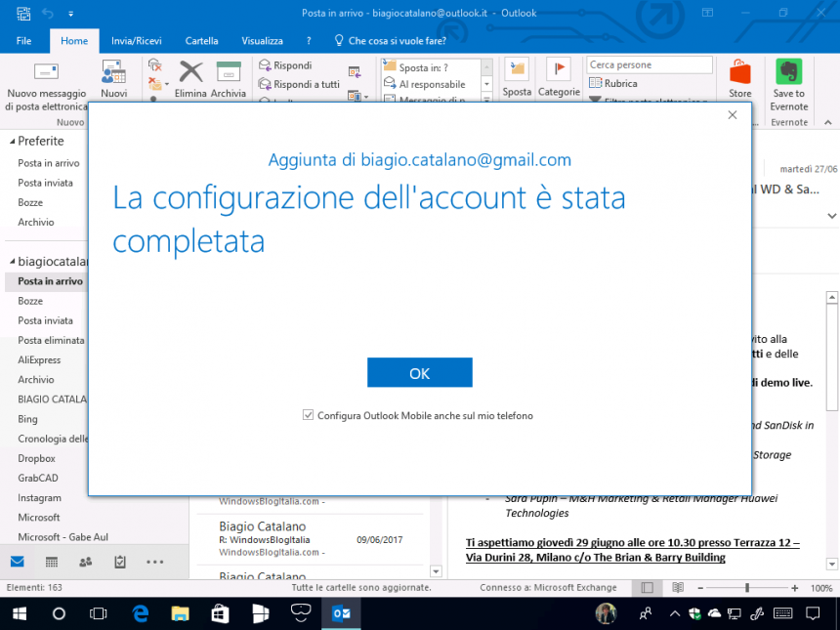Click zoom in plus button
Screen dimensions: 840x630
click(x=794, y=588)
